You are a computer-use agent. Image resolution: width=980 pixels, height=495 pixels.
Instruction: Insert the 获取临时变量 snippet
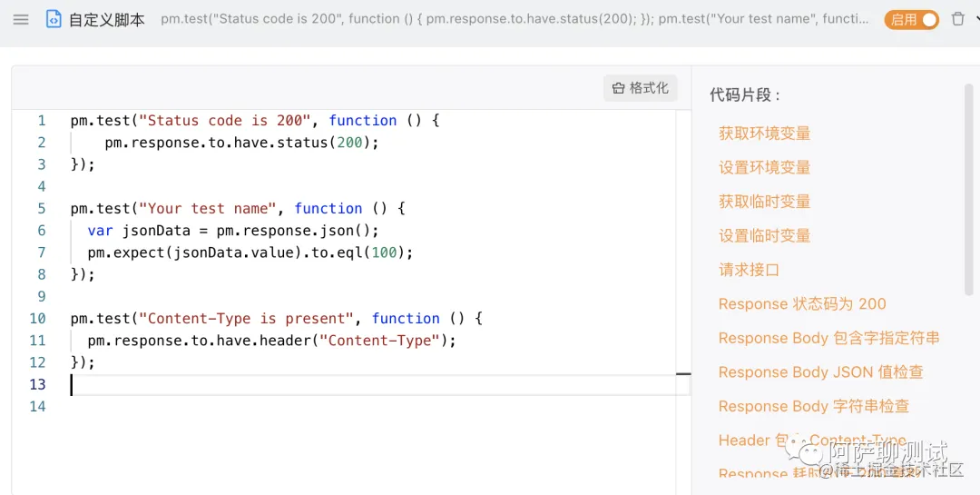(x=764, y=202)
